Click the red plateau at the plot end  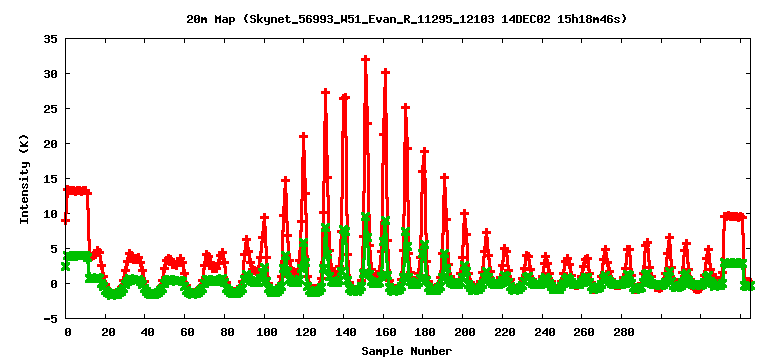tap(733, 216)
